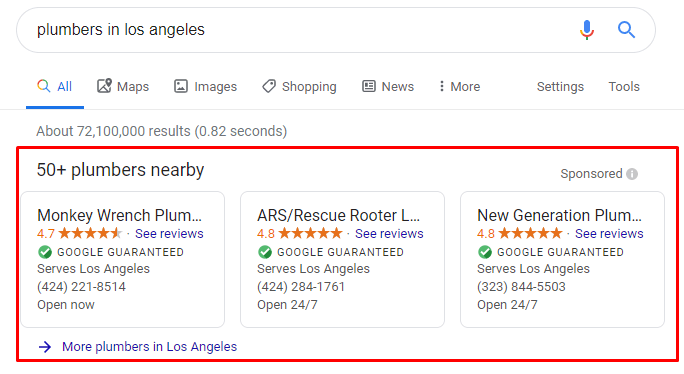Viewport: 684px width, 374px height.
Task: Click the 50+ plumbers nearby heading
Action: (120, 170)
